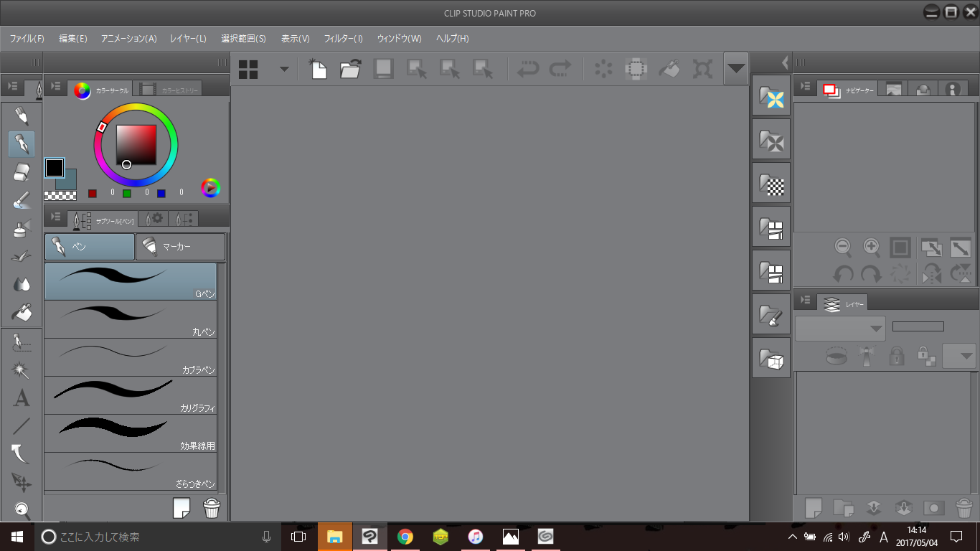The image size is (980, 551).
Task: Select the Fill bucket tool
Action: (22, 312)
